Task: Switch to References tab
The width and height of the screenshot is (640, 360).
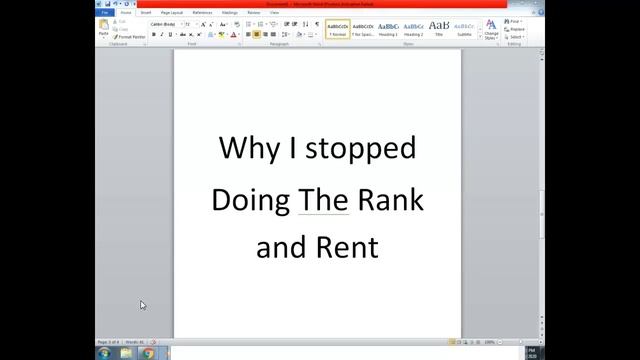Action: point(202,13)
